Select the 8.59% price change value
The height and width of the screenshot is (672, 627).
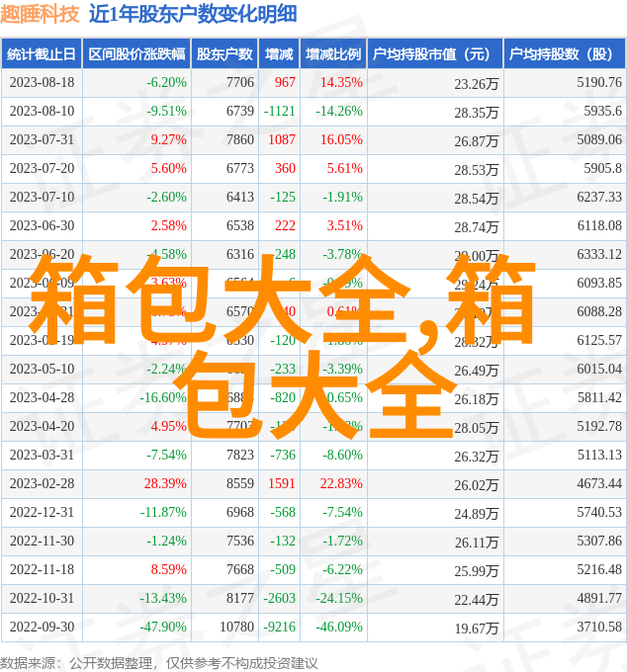168,570
